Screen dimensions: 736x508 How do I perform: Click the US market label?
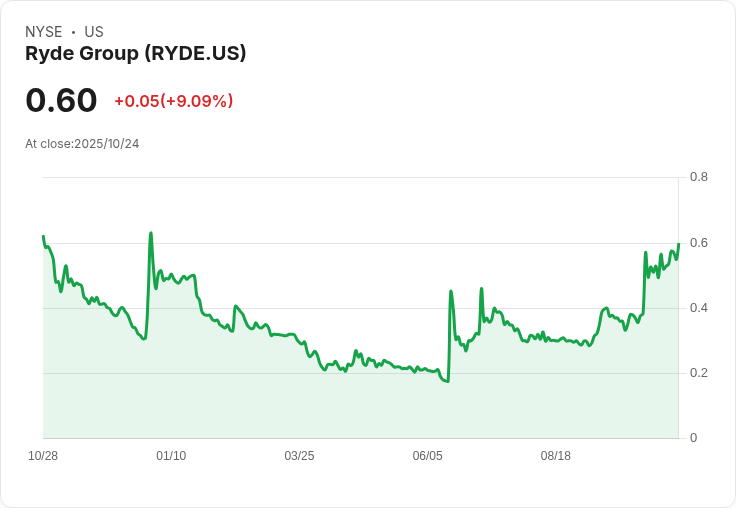coord(93,32)
